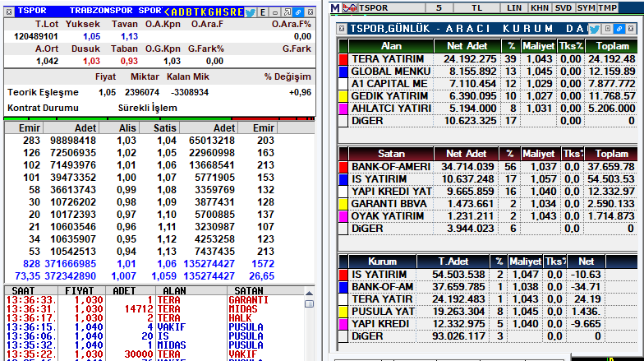Select letter B shortcut in TSPOR title bar
644x361 pixels.
[x=190, y=12]
